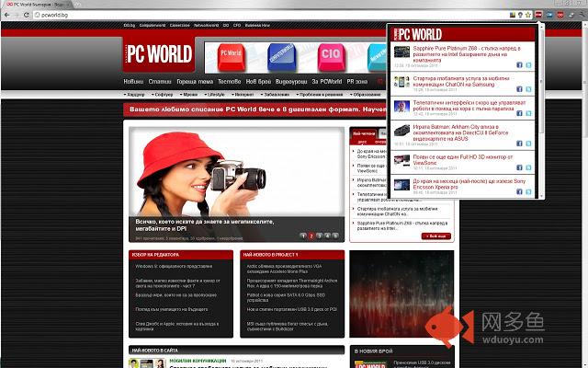This screenshot has width=588, height=368.
Task: Follow the Networkworld link in the top bar
Action: tap(206, 25)
